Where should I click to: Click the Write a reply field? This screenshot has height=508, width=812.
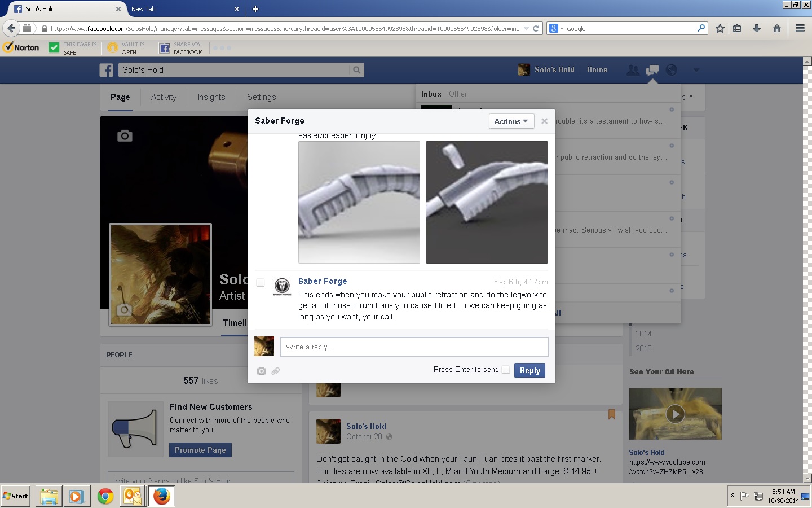coord(414,347)
